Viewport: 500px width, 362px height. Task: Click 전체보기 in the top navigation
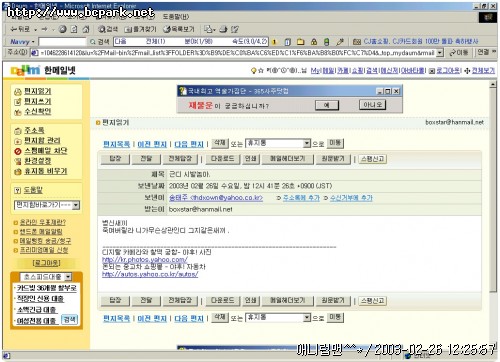point(483,70)
